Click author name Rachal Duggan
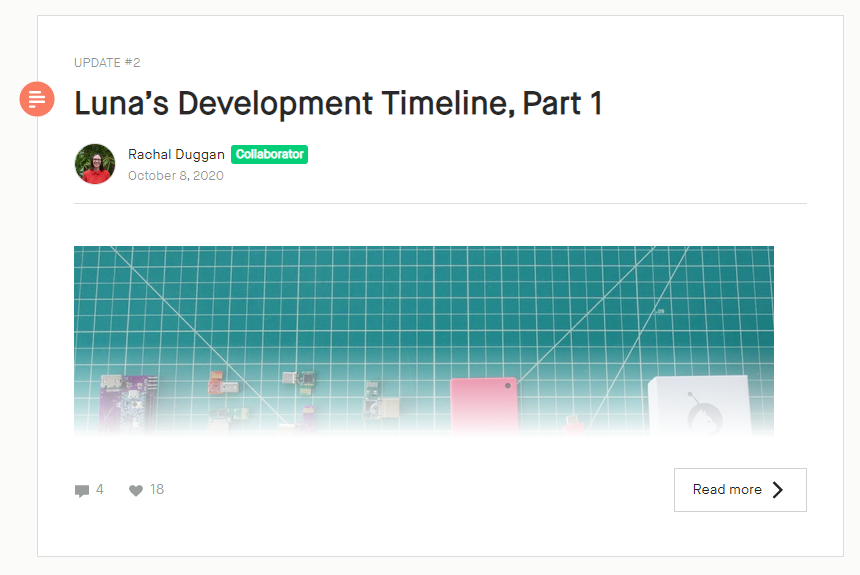The width and height of the screenshot is (860, 575). pos(176,155)
